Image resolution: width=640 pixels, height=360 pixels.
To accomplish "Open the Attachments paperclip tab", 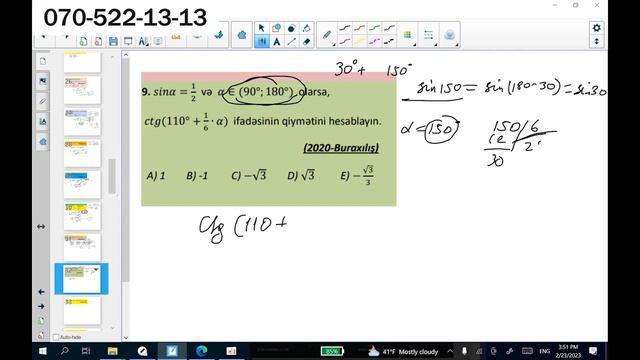I will [43, 101].
